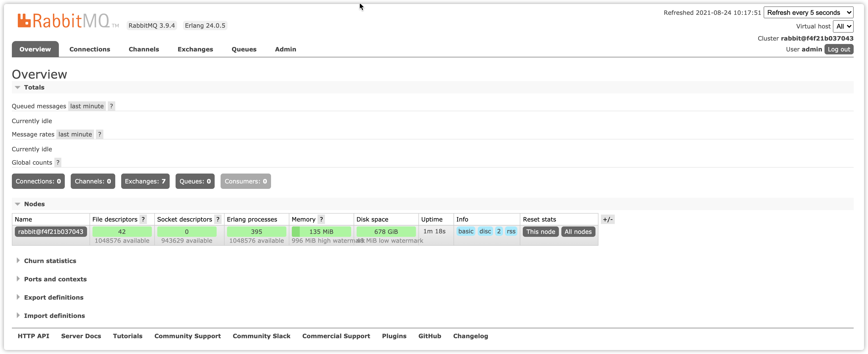868x354 pixels.
Task: Click the 42 file descriptors bar
Action: pyautogui.click(x=122, y=232)
